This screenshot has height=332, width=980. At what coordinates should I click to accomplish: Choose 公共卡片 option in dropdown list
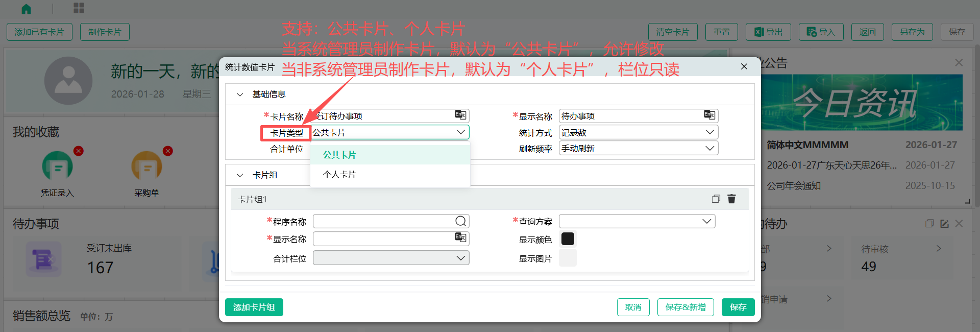click(x=339, y=155)
